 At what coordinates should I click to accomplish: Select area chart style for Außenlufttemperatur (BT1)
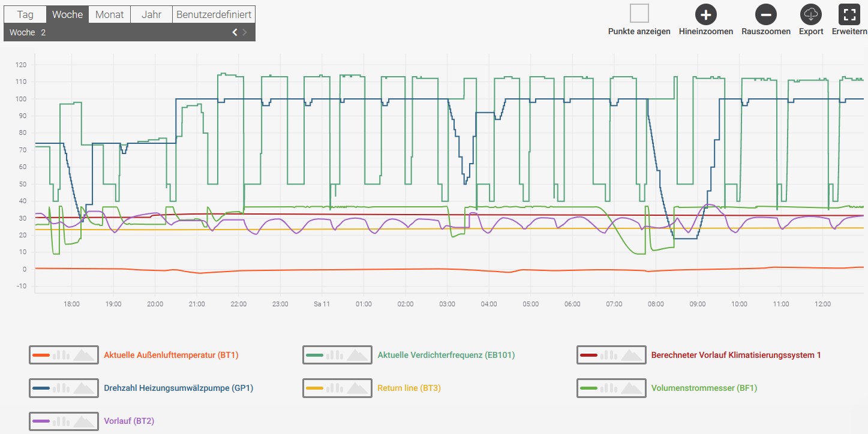pyautogui.click(x=83, y=355)
